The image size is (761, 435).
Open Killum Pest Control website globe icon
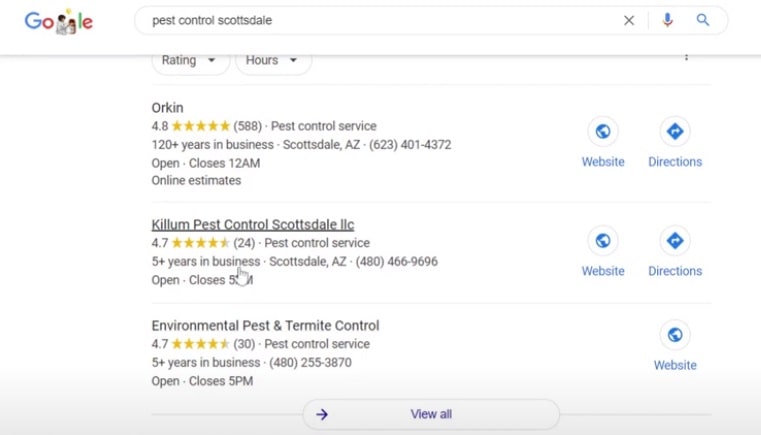pos(603,240)
